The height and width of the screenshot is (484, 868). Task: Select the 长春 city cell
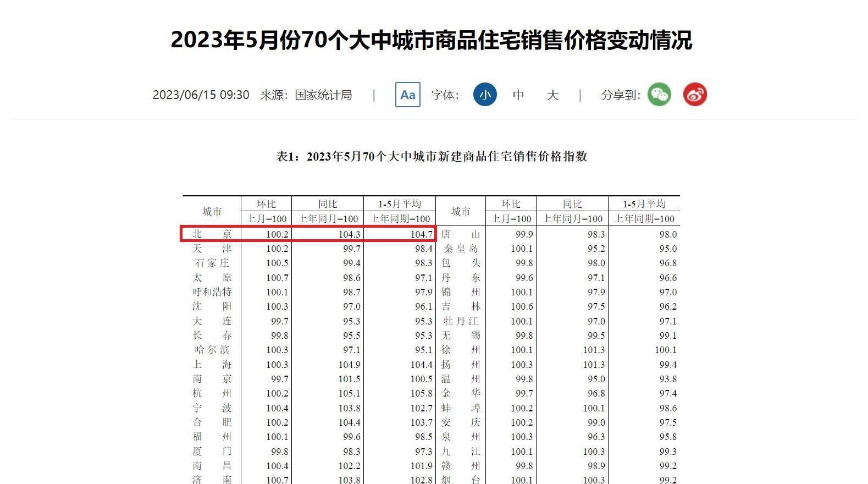212,335
